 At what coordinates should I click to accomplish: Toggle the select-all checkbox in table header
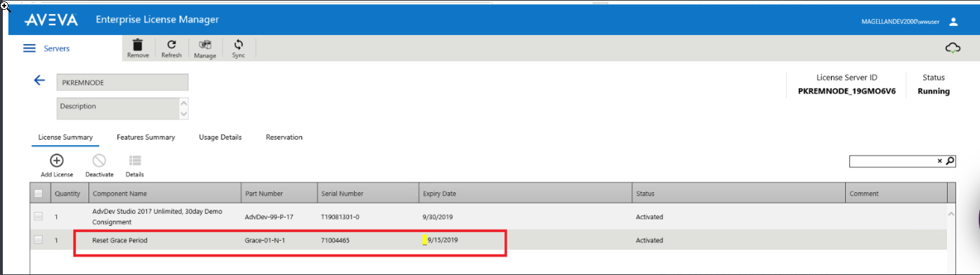tap(39, 194)
